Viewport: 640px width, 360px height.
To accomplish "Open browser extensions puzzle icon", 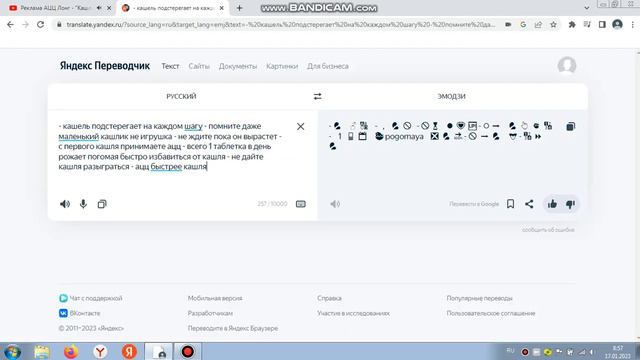I will coord(572,24).
